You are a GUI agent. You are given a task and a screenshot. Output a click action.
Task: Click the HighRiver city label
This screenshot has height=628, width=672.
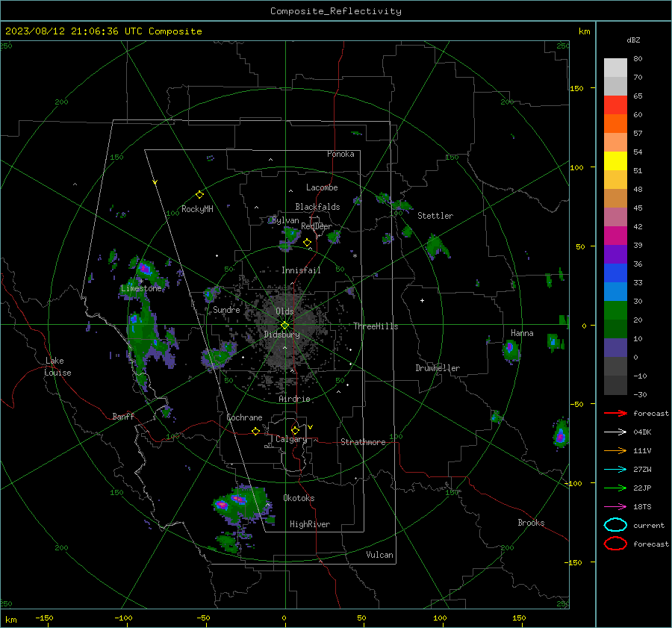(x=310, y=524)
